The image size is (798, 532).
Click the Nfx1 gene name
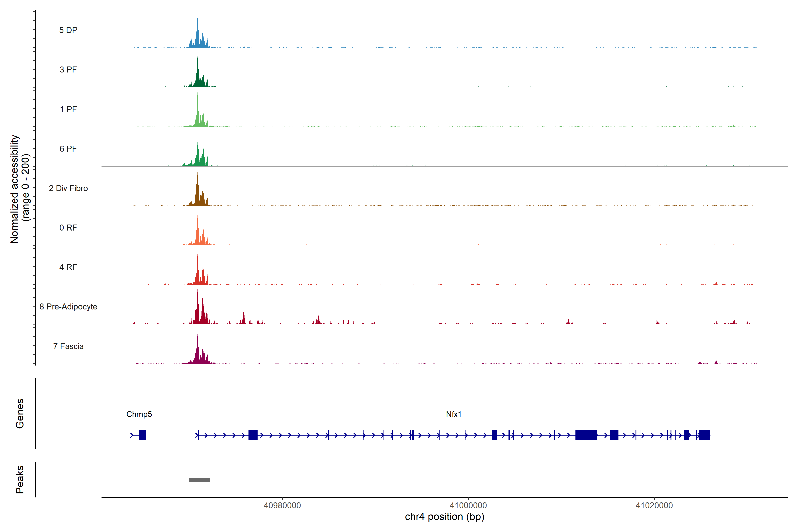point(454,414)
